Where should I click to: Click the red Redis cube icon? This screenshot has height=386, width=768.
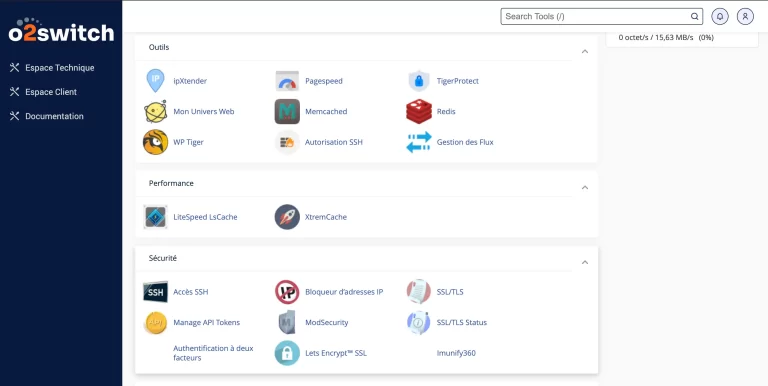[x=419, y=112]
